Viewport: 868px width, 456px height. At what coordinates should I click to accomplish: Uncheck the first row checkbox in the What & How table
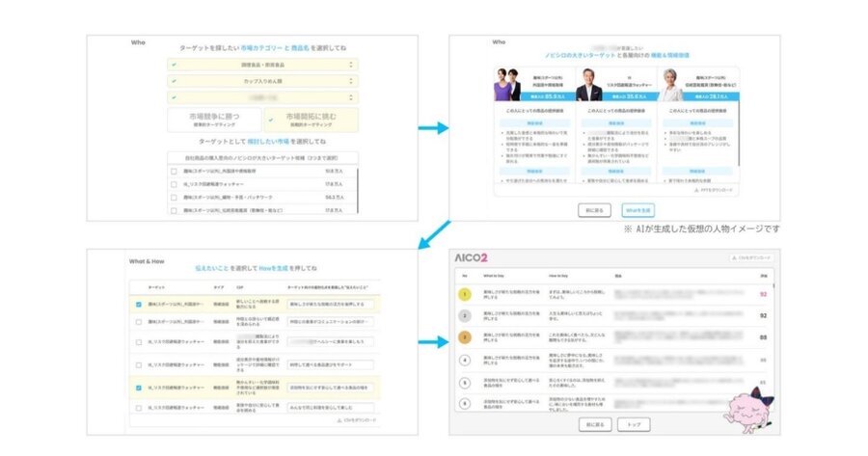138,305
